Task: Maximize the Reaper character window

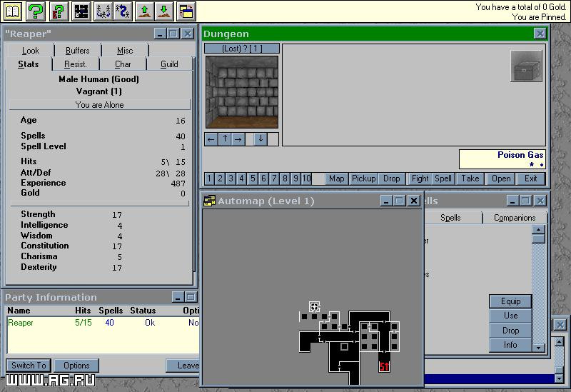Action: (x=173, y=34)
